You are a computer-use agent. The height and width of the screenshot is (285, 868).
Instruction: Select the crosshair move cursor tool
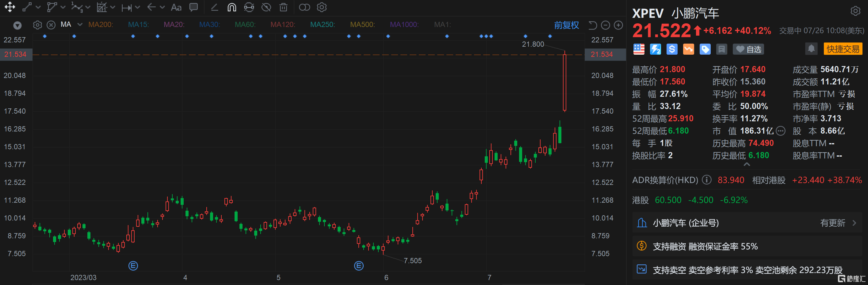[x=10, y=7]
